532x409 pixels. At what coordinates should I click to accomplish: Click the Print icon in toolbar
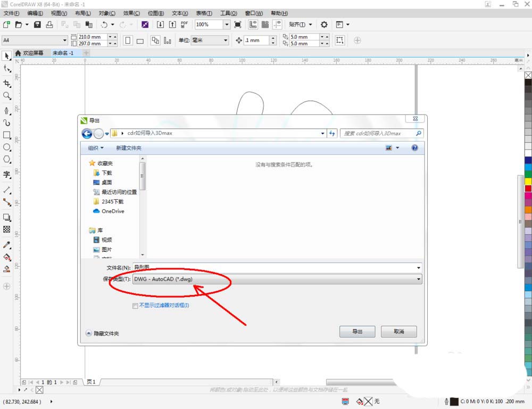pos(49,24)
